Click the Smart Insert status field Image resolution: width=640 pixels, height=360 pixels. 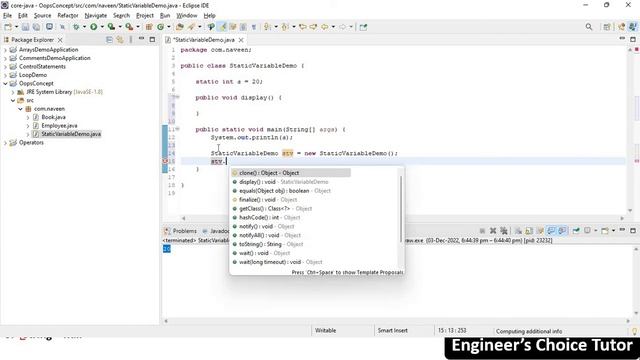click(393, 331)
